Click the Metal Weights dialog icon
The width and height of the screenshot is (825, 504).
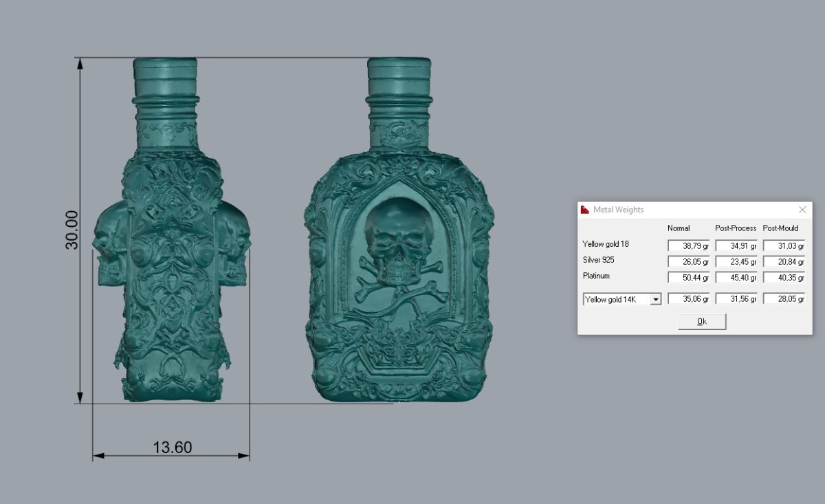(585, 210)
